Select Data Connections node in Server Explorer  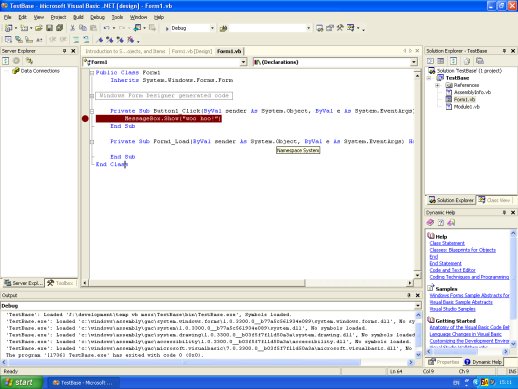pos(40,71)
